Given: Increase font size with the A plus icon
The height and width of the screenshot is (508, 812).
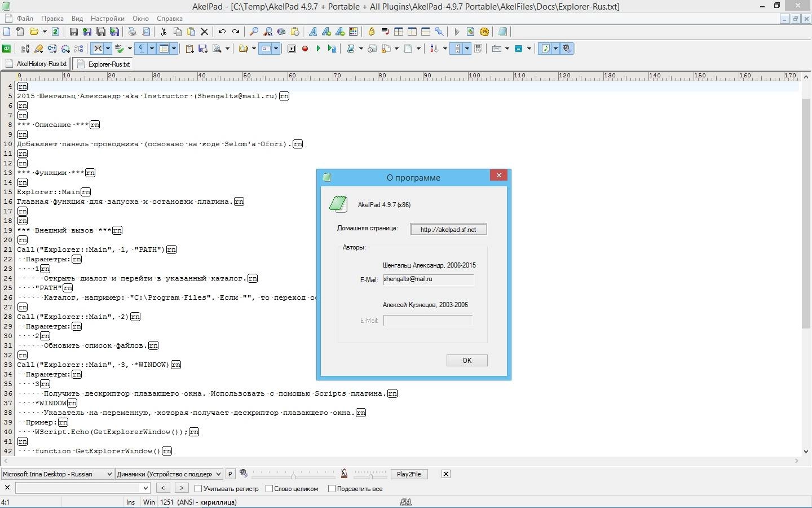Looking at the screenshot, I should [326, 32].
